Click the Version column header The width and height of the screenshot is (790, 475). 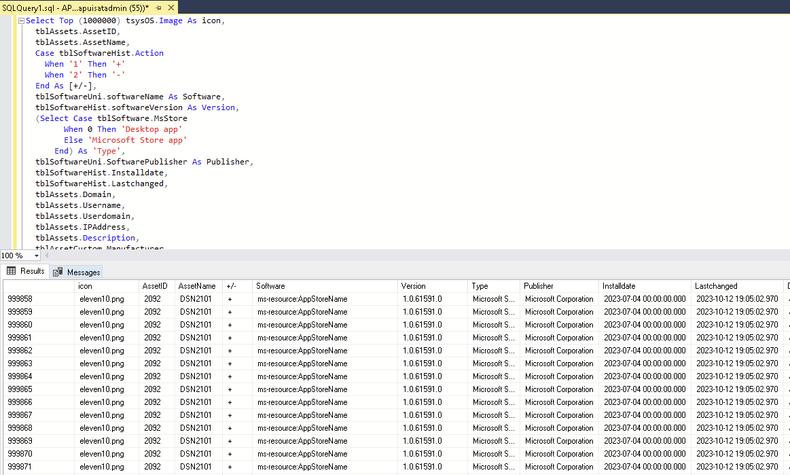[414, 286]
